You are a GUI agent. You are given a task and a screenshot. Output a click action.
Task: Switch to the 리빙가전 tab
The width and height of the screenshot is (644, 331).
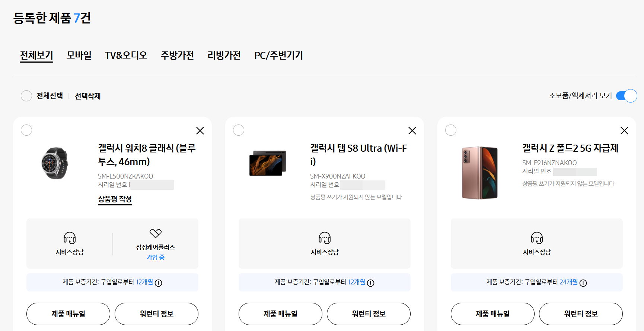click(224, 56)
